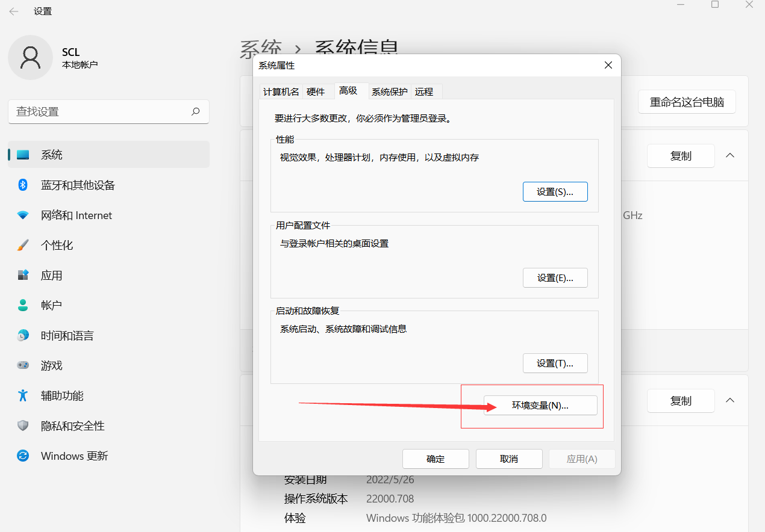Close the 系统属性 dialog

pyautogui.click(x=608, y=65)
